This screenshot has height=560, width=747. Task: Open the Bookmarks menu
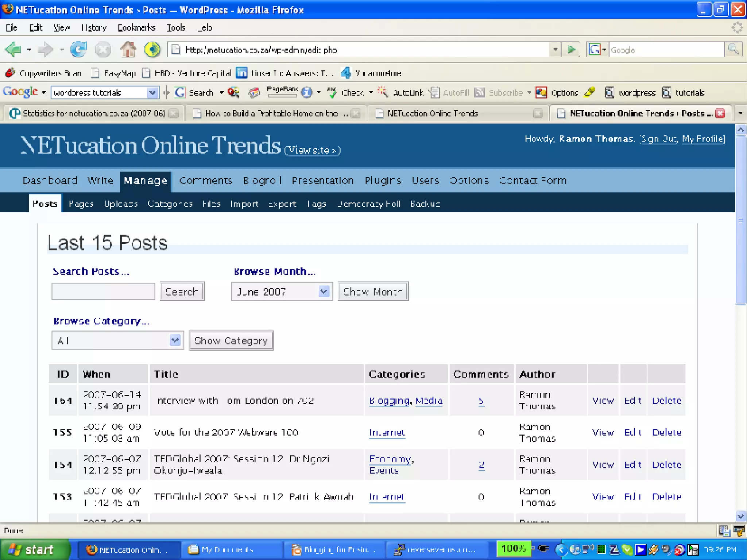tap(136, 28)
